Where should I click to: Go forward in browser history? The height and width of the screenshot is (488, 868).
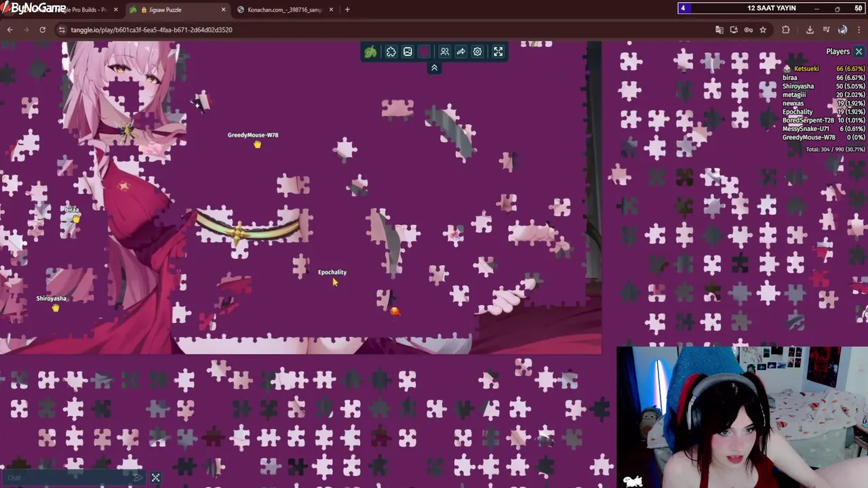point(26,30)
